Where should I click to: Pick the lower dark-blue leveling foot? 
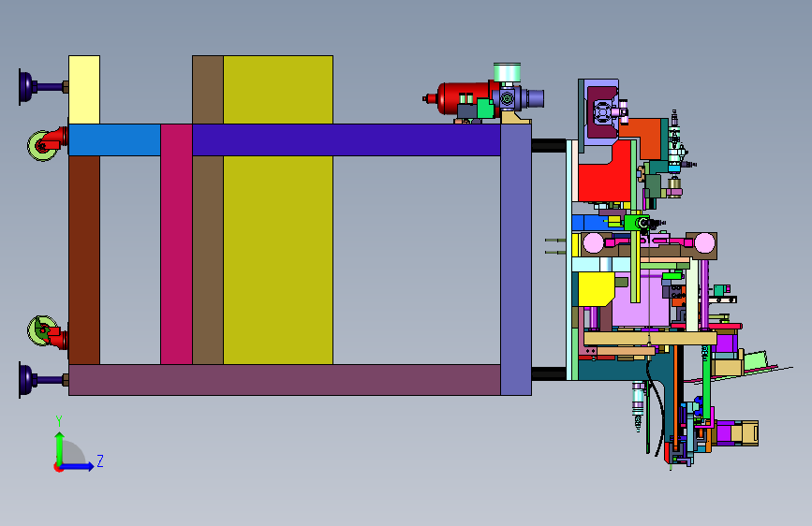coord(42,379)
